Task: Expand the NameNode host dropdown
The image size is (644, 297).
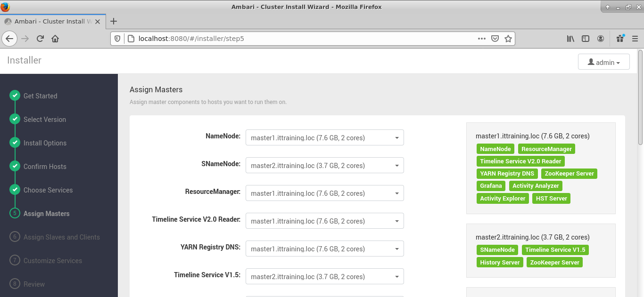Action: (324, 137)
